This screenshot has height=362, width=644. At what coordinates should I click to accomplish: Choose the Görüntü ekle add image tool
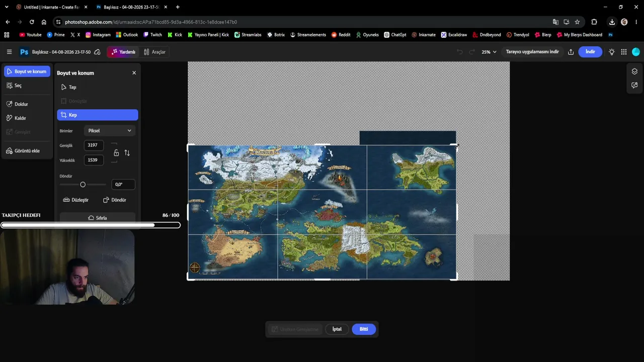tap(27, 151)
